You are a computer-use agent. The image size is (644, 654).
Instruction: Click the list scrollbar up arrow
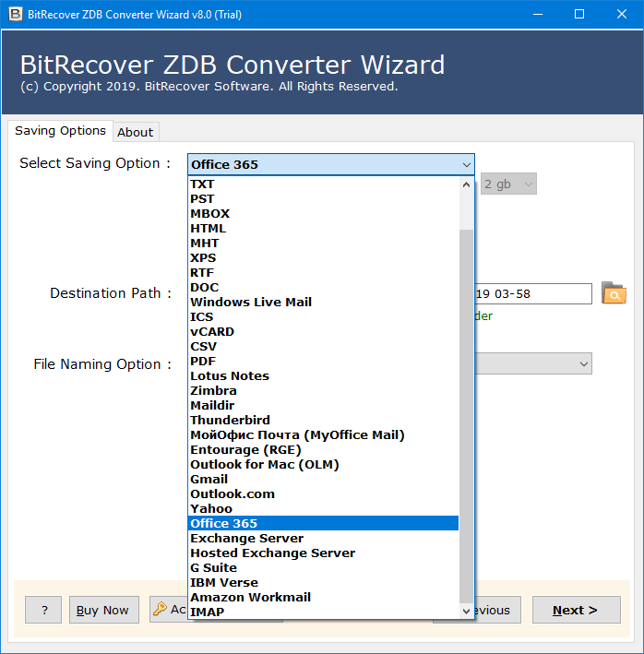(466, 184)
